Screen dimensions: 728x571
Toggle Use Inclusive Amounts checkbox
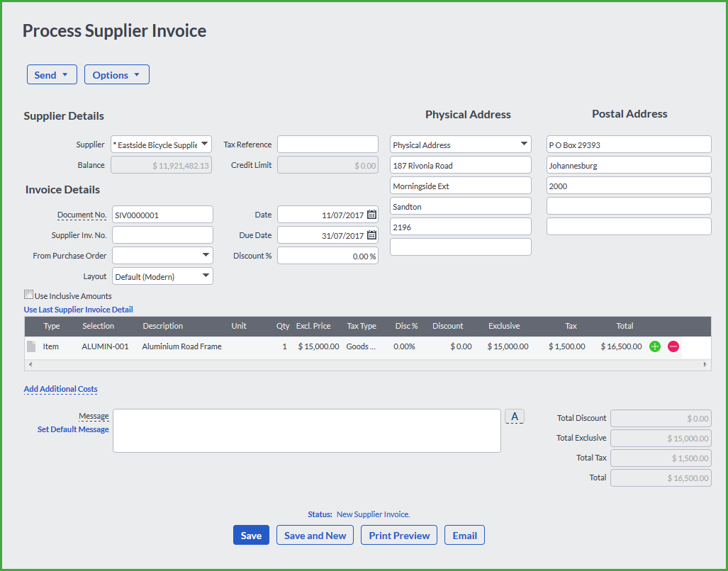[x=29, y=295]
